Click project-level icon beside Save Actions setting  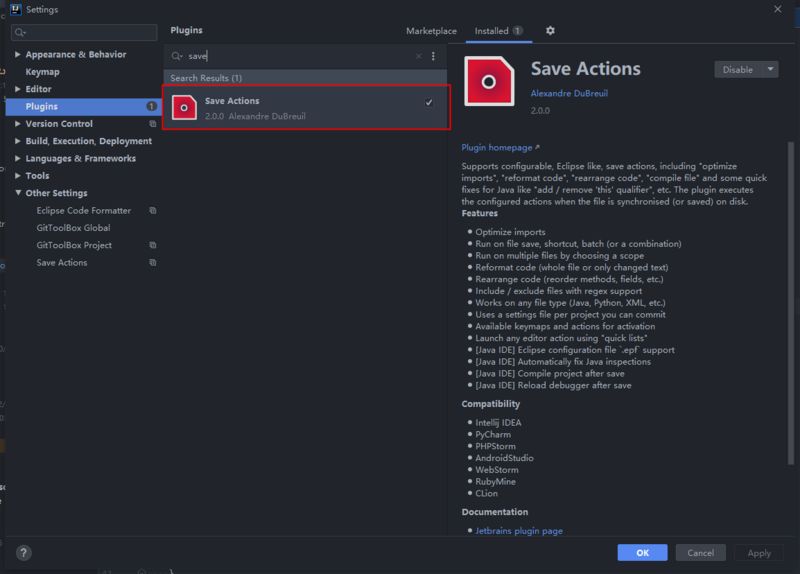tap(153, 262)
